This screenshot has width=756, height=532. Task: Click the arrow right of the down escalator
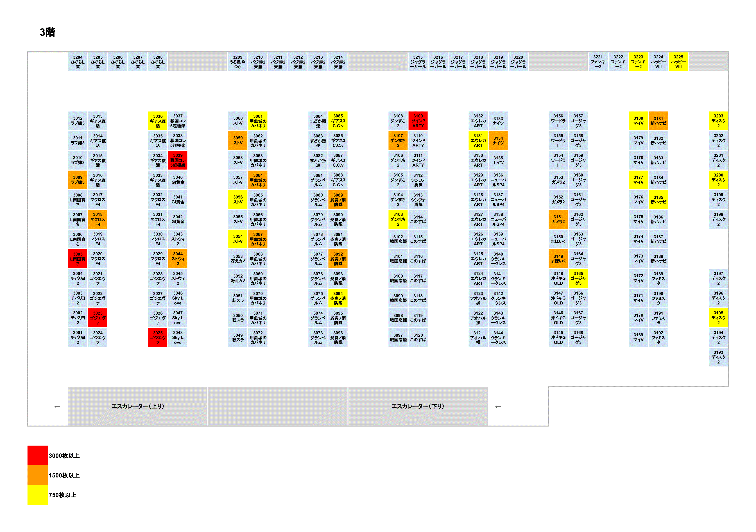click(498, 407)
